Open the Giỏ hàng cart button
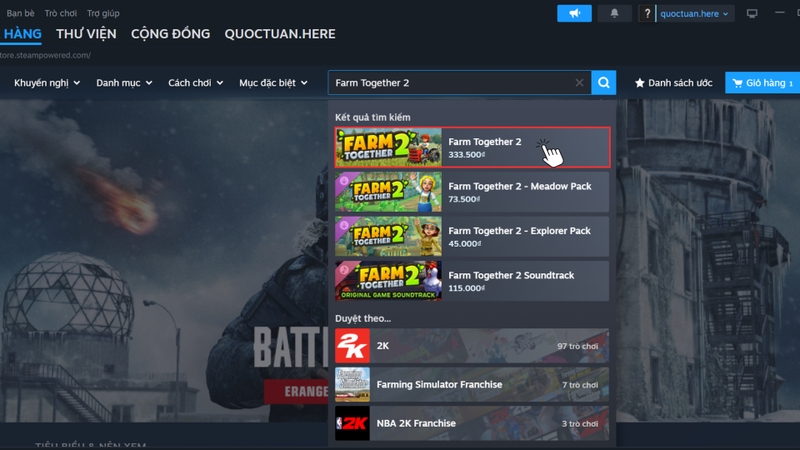800x450 pixels. click(762, 83)
